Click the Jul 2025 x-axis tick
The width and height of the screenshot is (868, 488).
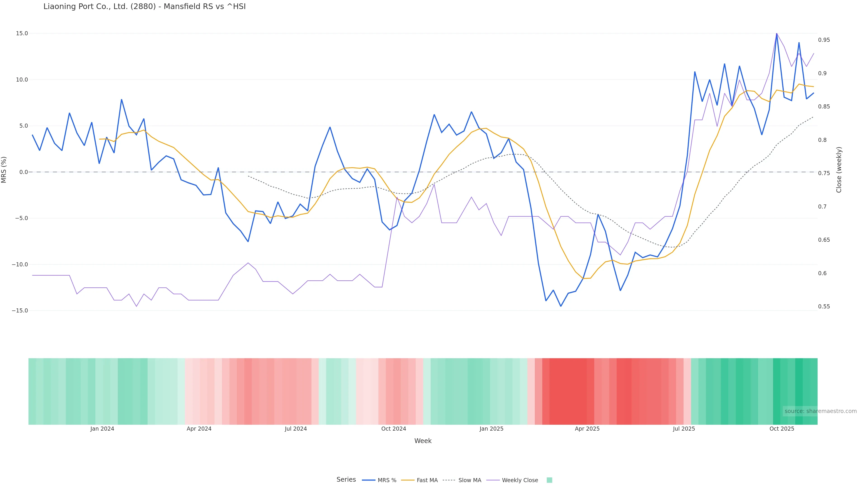[x=684, y=429]
